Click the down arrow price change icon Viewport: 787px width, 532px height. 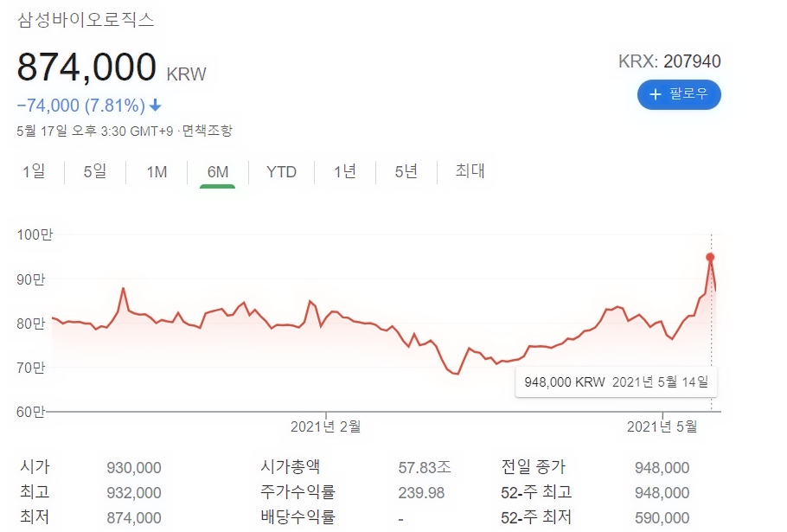156,106
